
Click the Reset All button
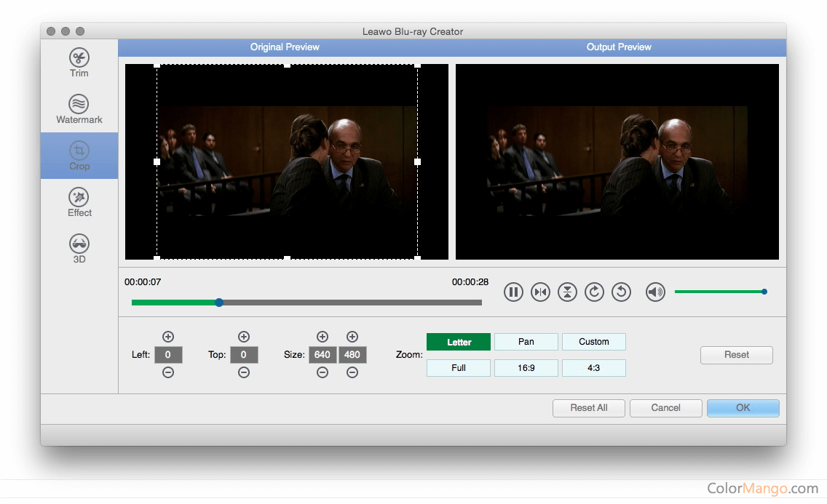tap(588, 408)
